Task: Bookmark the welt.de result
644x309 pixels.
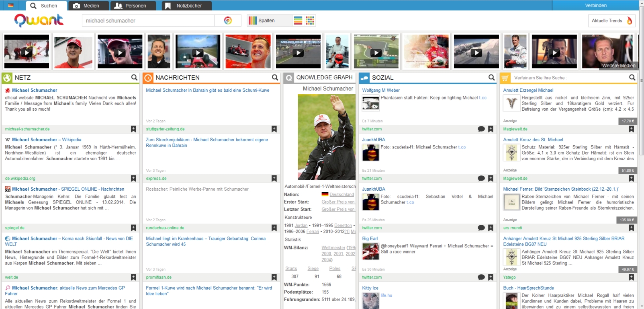Action: pos(133,278)
